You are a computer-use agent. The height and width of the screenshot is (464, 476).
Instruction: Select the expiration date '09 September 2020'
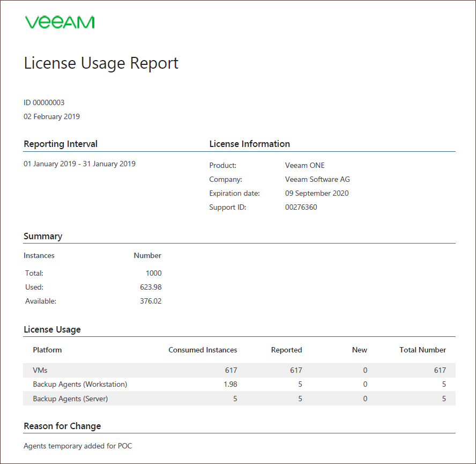(x=317, y=194)
